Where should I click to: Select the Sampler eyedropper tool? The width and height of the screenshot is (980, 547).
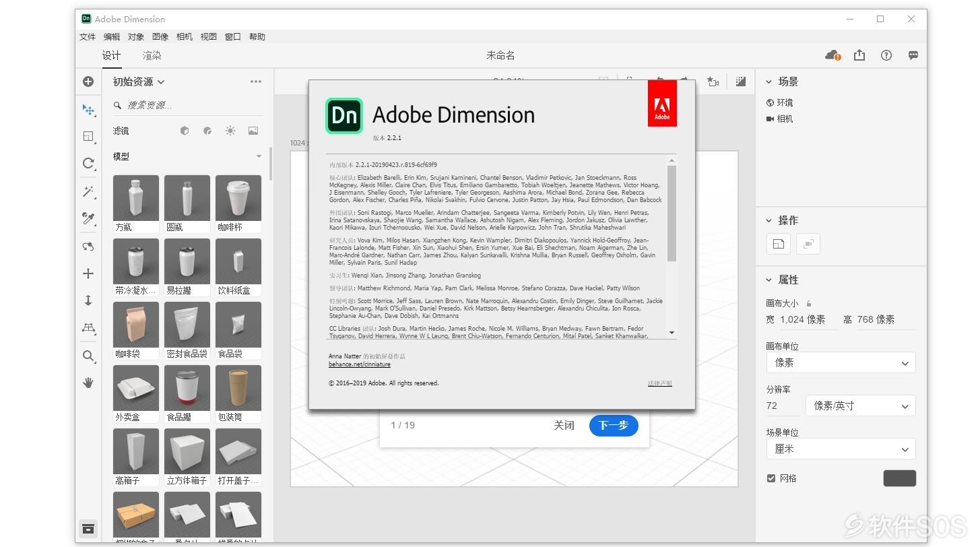point(88,218)
